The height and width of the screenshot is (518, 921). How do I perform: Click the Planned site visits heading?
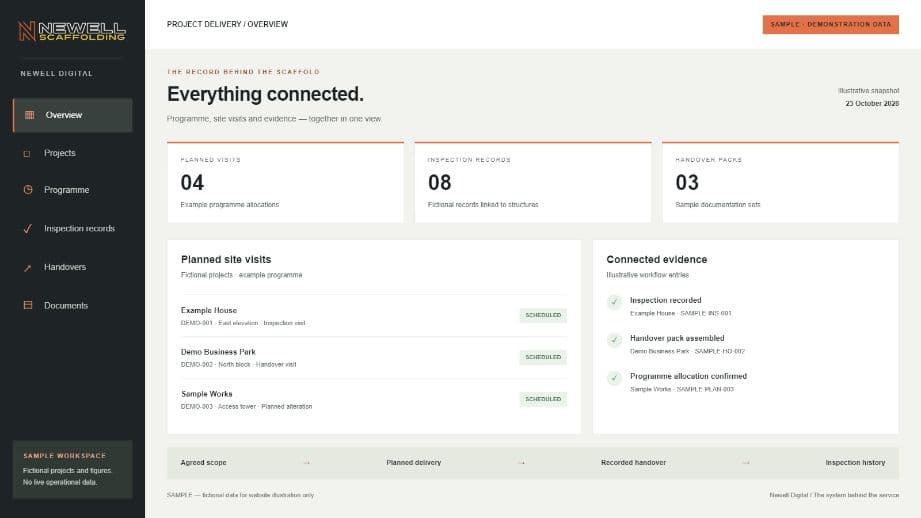click(226, 260)
